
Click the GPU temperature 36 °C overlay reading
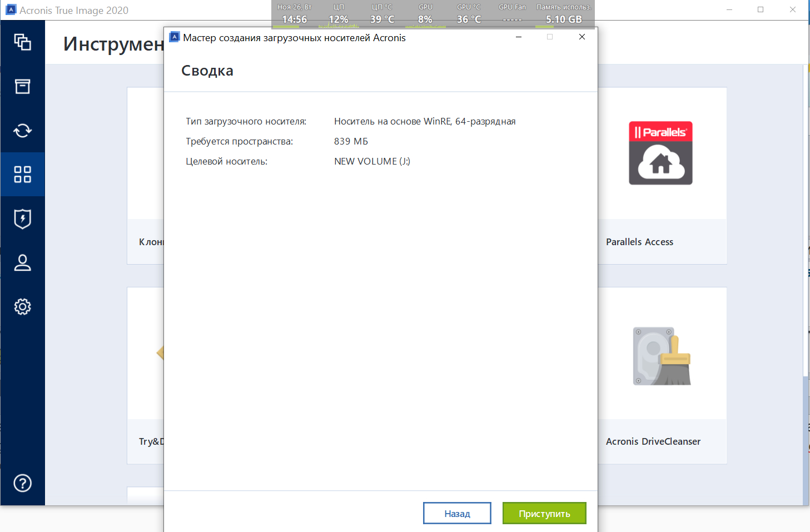469,19
